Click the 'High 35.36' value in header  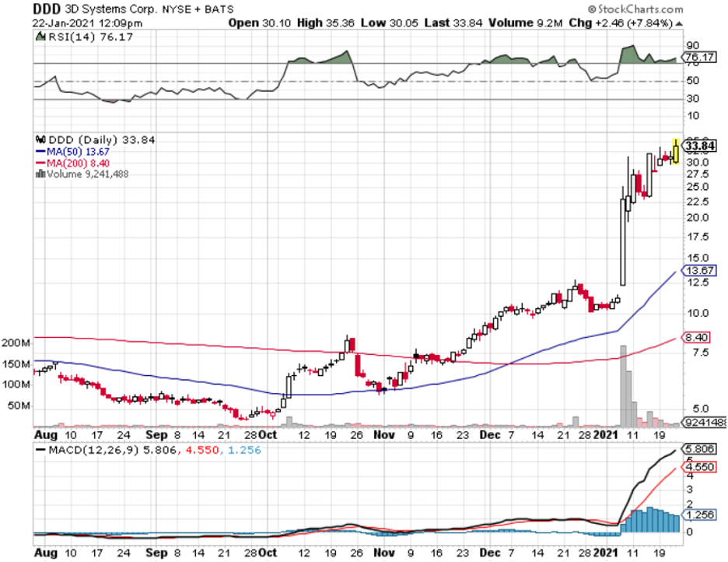[x=325, y=23]
